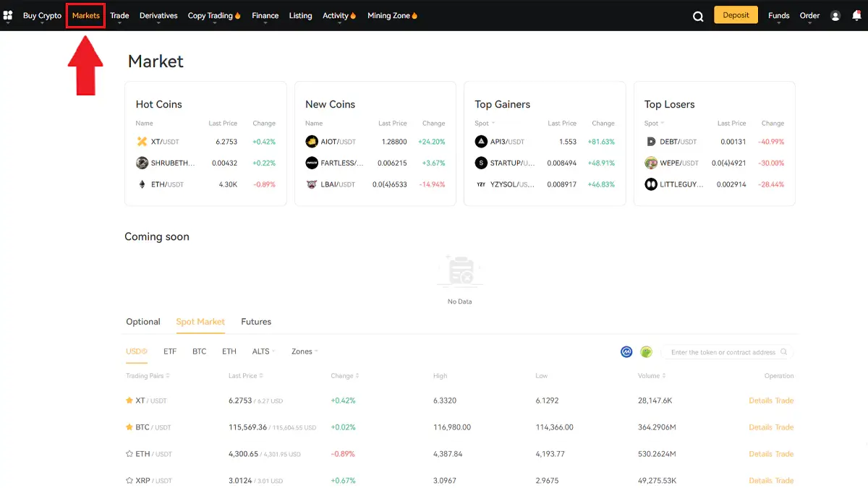Viewport: 868px width, 488px height.
Task: Select the BTC market sub-tab
Action: coord(200,351)
